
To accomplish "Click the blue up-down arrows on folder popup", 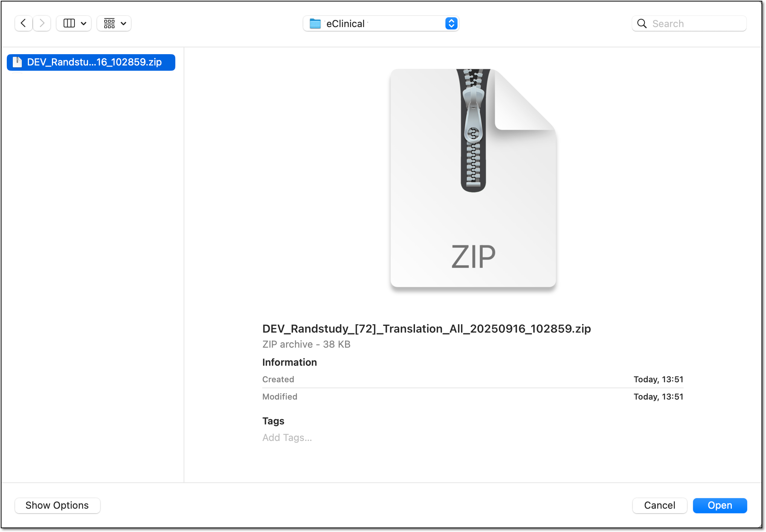I will point(451,24).
